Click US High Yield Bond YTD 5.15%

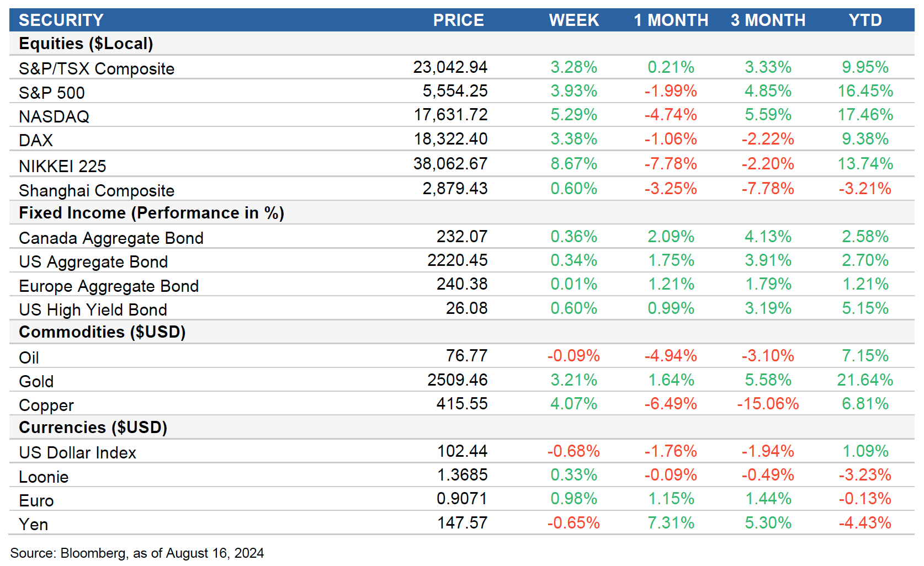pos(865,308)
